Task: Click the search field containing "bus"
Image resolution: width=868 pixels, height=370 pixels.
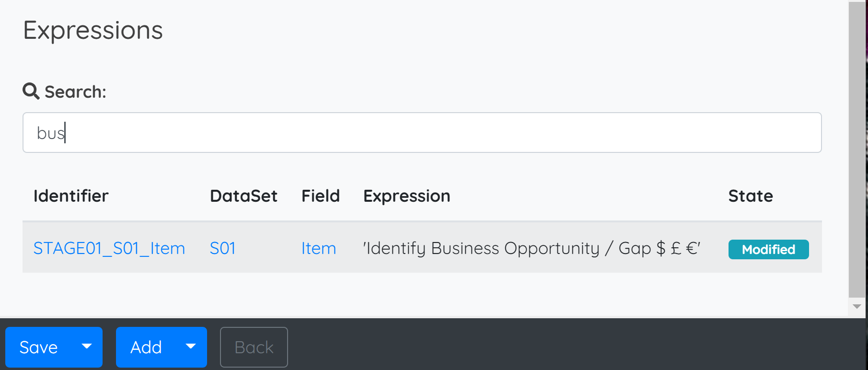Action: coord(422,133)
